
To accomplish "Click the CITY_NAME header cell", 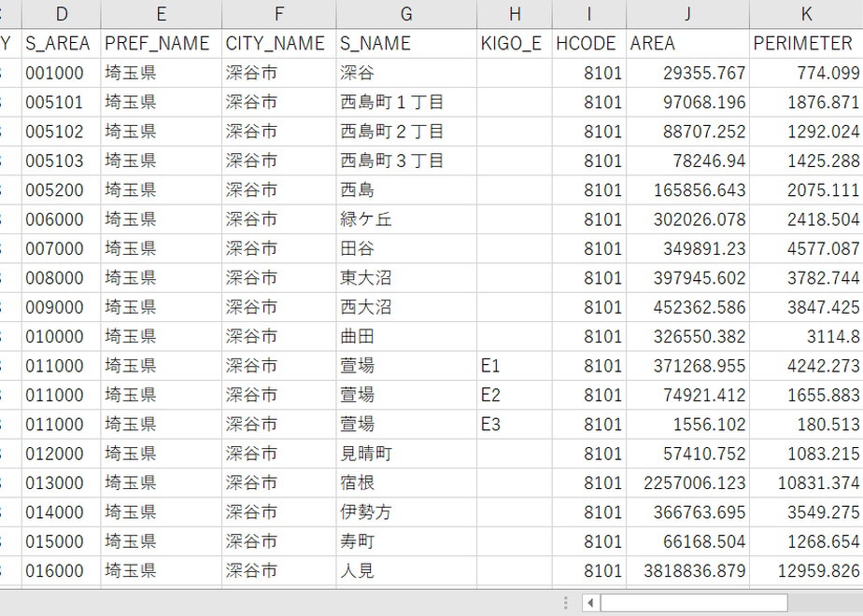I will (279, 44).
